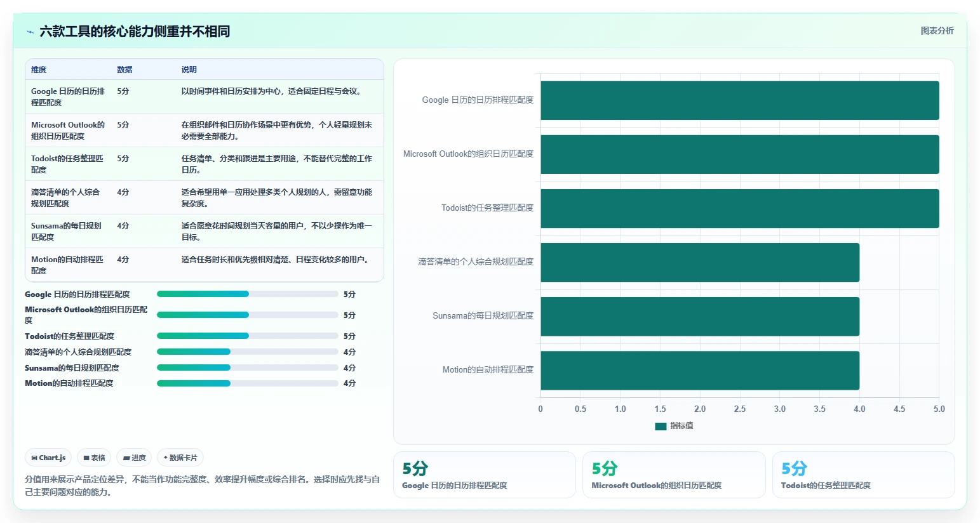Screen dimensions: 980x523
Task: Open the Microsoft Outlook的组织日历匹配度 data card
Action: pyautogui.click(x=674, y=475)
